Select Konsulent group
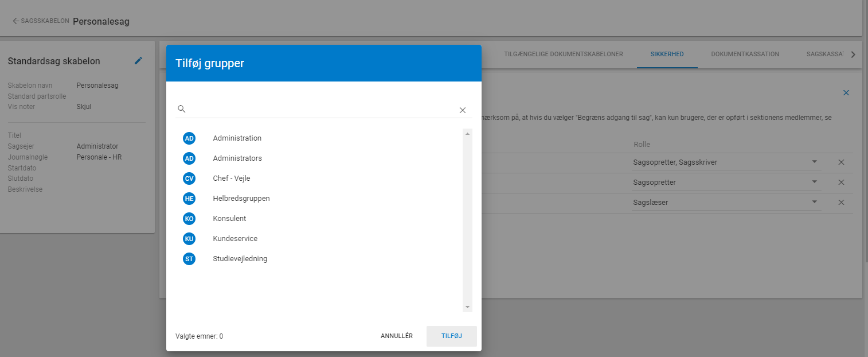Image resolution: width=868 pixels, height=357 pixels. [229, 219]
